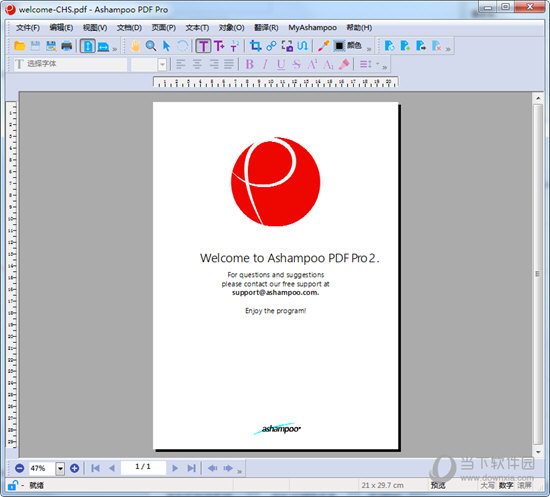Screen dimensions: 550x497
Task: Justify text
Action: coord(229,64)
